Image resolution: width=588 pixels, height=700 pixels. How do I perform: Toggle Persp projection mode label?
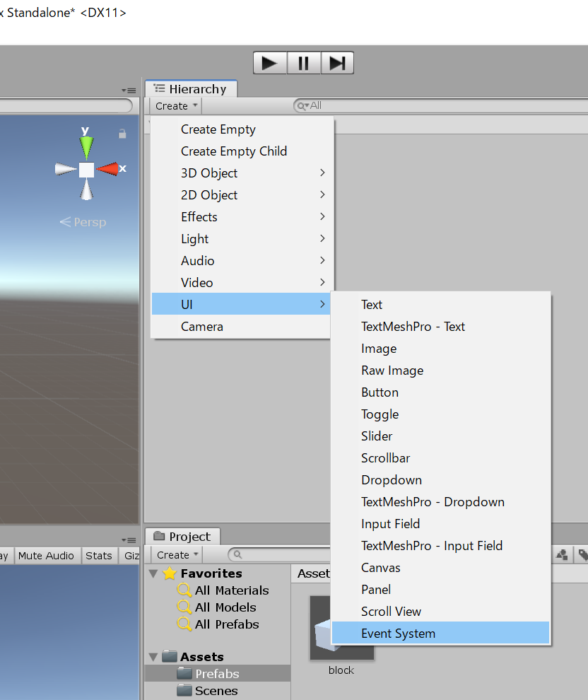coord(83,222)
